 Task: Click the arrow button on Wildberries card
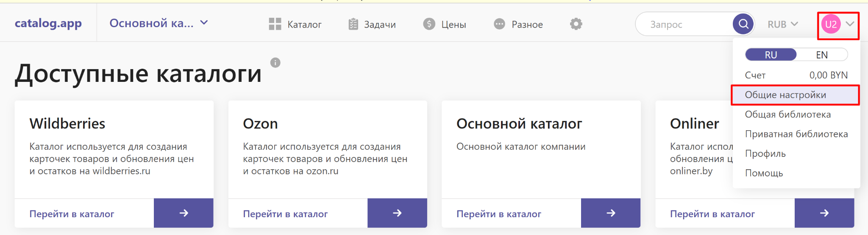point(184,213)
